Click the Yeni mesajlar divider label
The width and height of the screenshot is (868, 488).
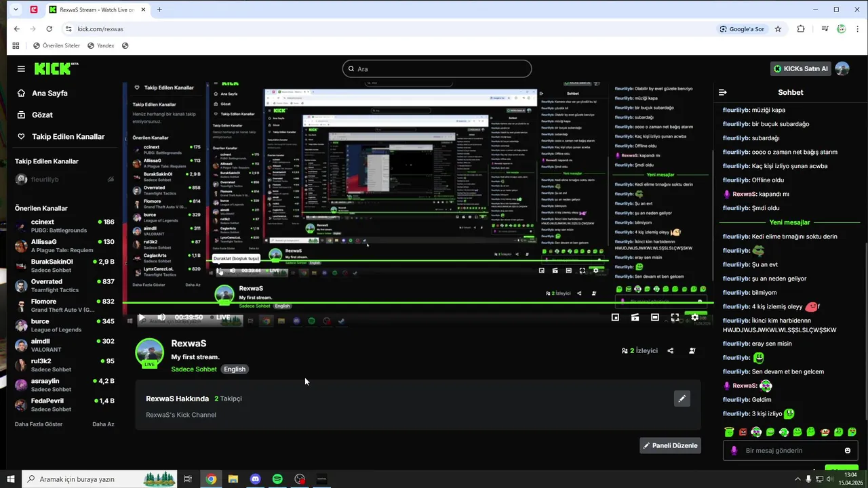tap(789, 222)
